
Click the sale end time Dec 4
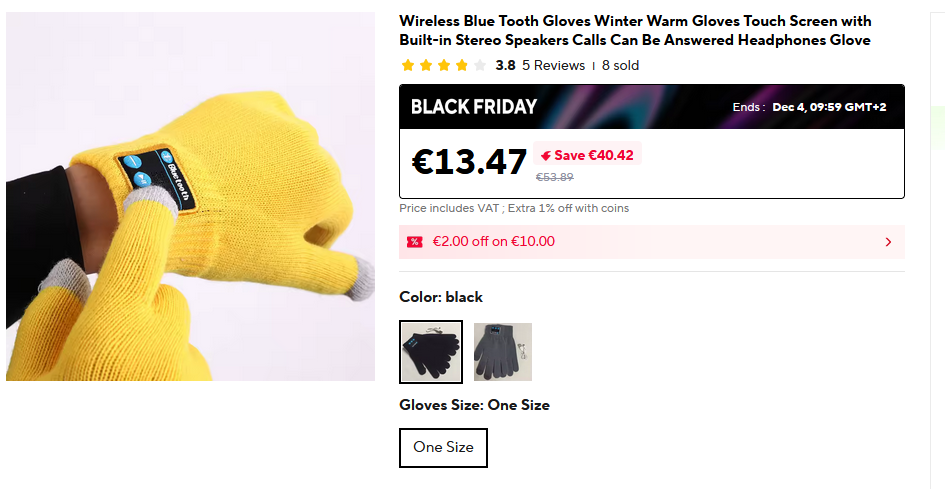(829, 107)
